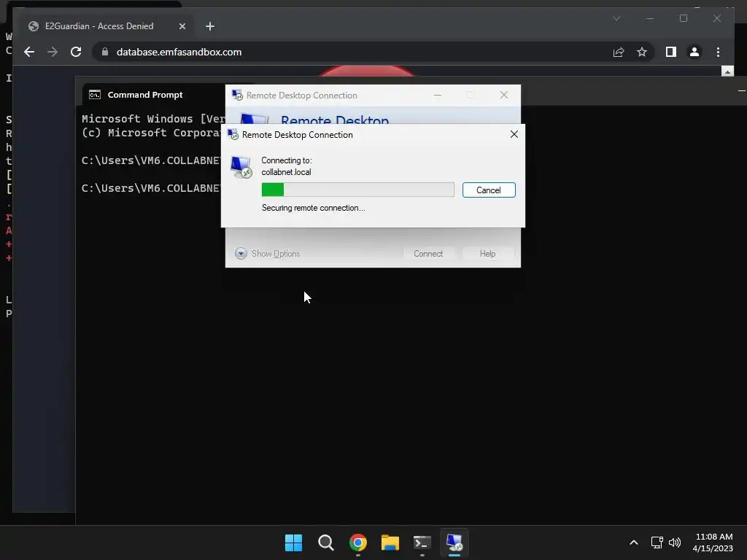Close the background Remote Desktop Connection window

[503, 95]
